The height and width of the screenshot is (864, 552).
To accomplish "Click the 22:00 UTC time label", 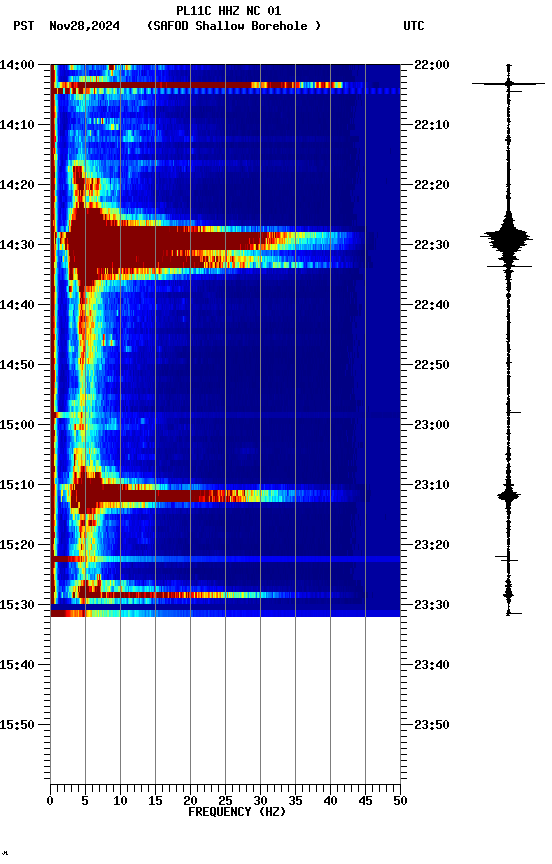I will click(432, 65).
